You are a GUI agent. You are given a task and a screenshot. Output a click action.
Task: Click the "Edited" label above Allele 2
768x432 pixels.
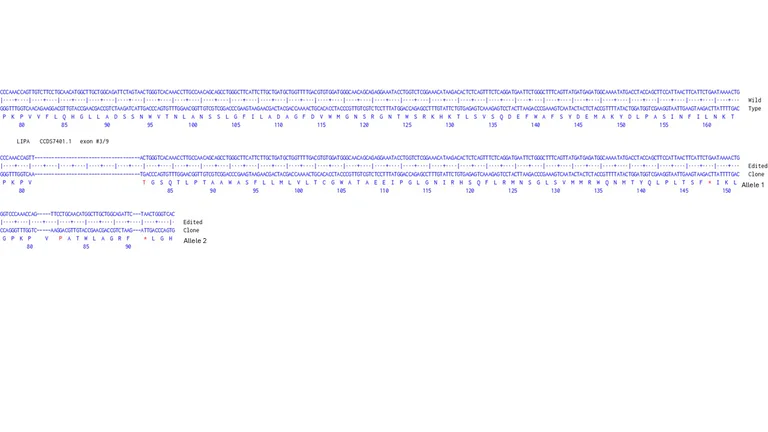point(192,222)
